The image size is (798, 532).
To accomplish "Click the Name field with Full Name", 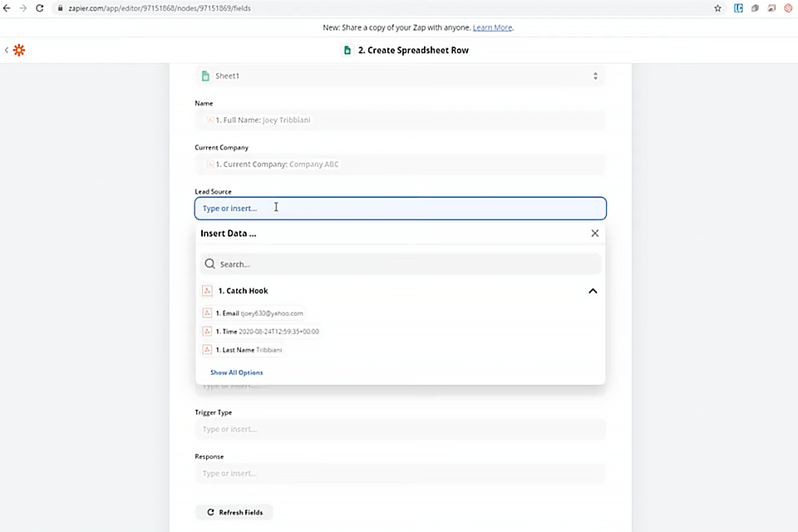I will click(401, 121).
